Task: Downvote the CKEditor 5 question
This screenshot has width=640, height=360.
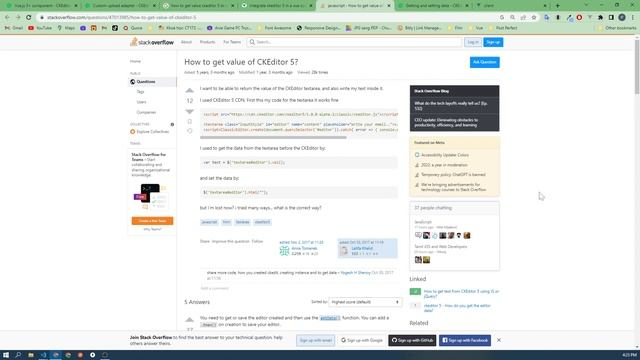Action: (x=189, y=111)
